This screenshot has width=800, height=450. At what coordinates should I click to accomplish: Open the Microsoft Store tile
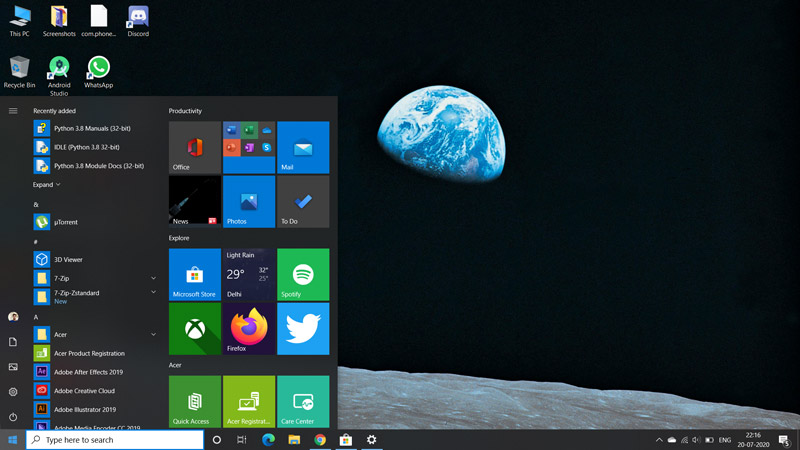point(195,274)
